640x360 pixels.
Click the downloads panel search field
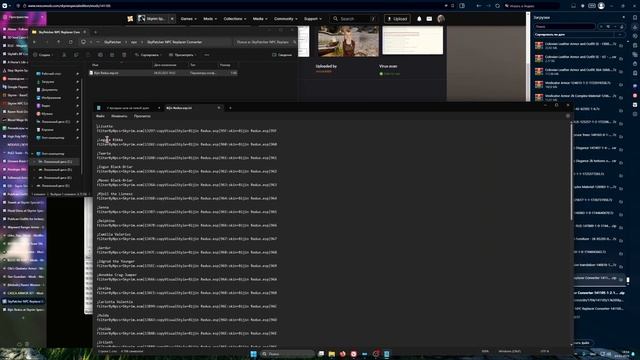565,27
